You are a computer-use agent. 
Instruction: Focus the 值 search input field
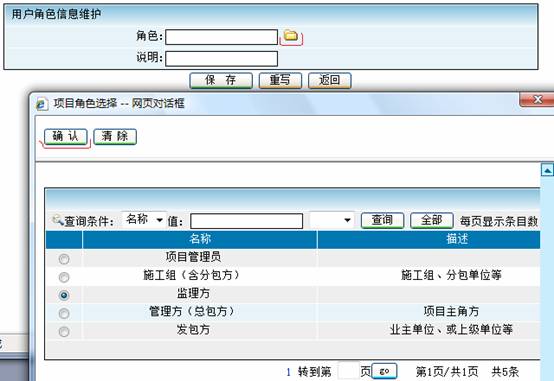[247, 221]
